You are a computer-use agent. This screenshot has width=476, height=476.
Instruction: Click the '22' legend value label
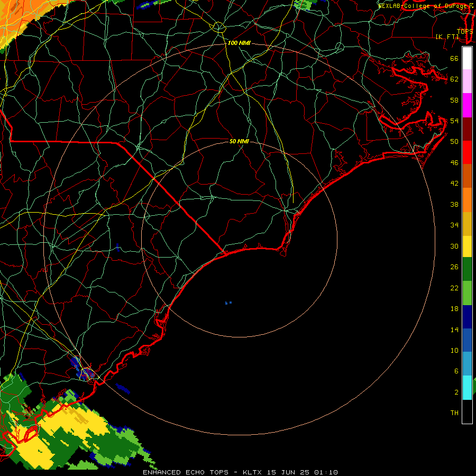[454, 288]
